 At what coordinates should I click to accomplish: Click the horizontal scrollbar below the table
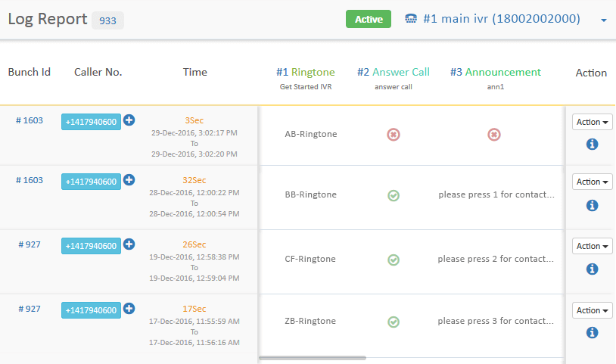(x=313, y=358)
